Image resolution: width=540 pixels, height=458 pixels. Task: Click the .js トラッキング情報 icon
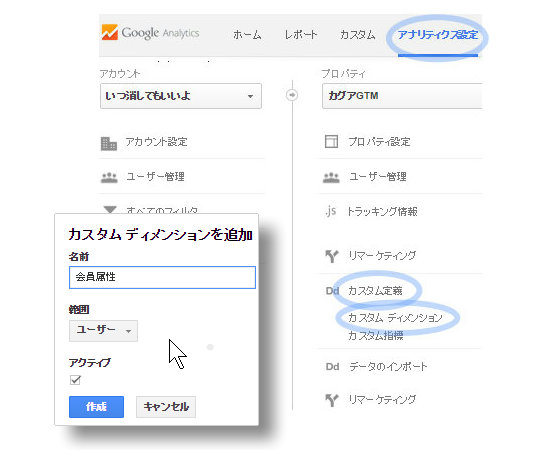(x=330, y=211)
